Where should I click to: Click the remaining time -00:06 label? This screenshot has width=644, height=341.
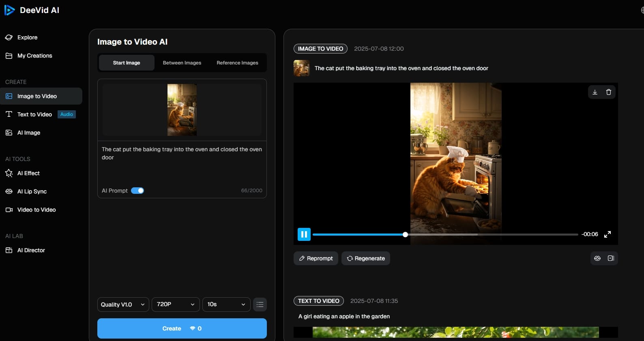590,234
